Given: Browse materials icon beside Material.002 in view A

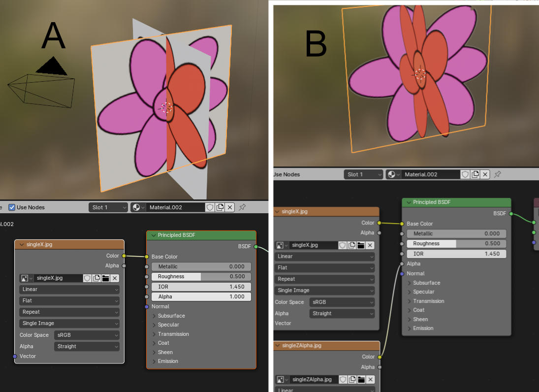Looking at the screenshot, I should (138, 207).
